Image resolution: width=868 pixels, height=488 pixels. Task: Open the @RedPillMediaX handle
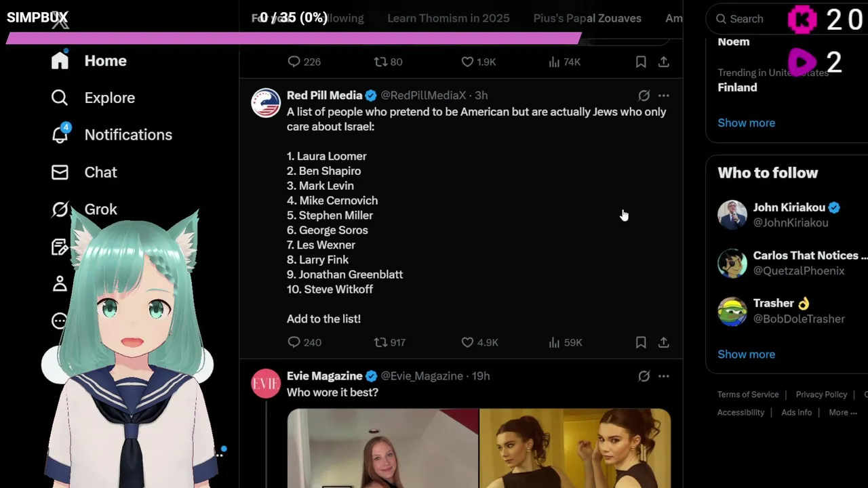[423, 96]
